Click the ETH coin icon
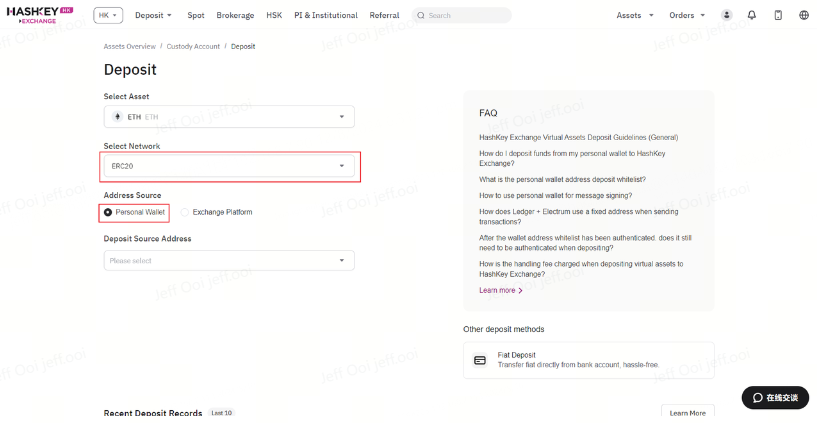 click(117, 117)
